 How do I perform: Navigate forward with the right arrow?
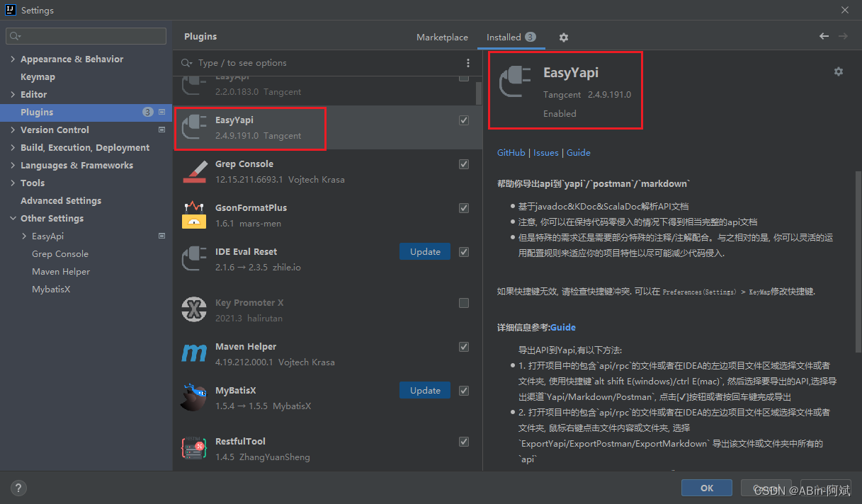pyautogui.click(x=843, y=36)
